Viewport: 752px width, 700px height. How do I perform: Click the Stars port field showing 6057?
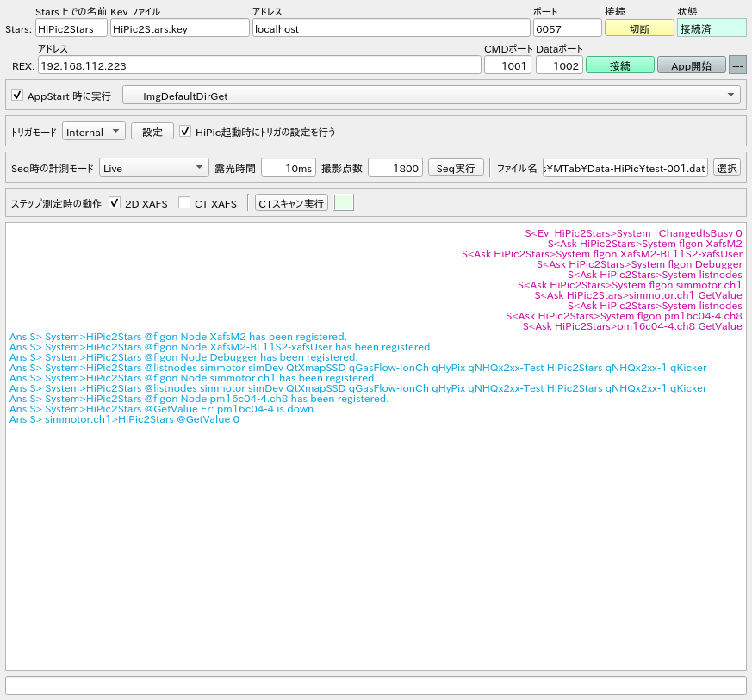[566, 28]
